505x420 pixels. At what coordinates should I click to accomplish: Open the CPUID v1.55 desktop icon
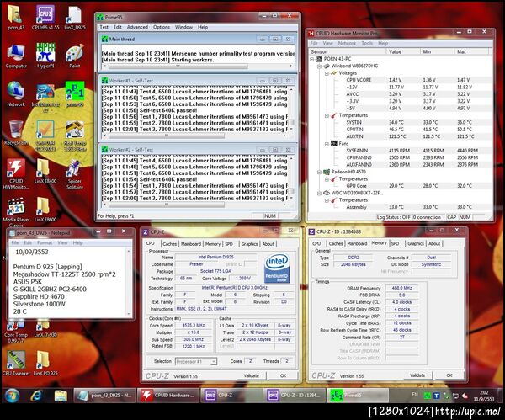pyautogui.click(x=45, y=18)
